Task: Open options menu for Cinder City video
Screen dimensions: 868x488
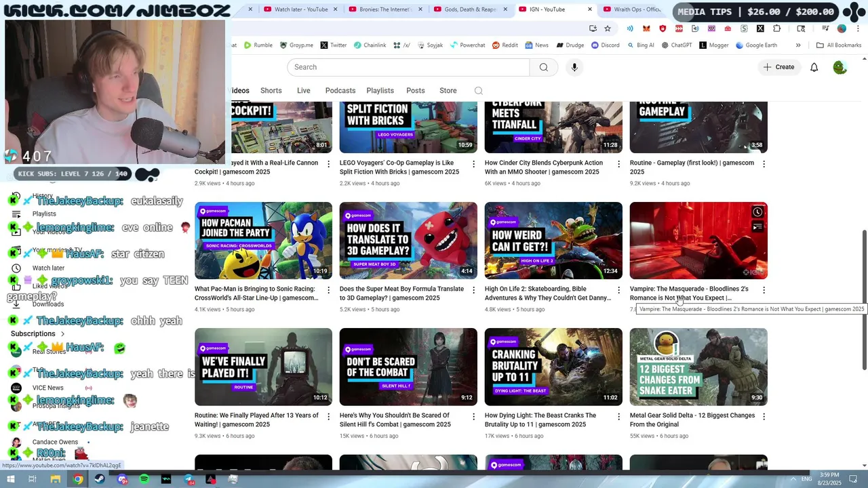Action: (618, 164)
